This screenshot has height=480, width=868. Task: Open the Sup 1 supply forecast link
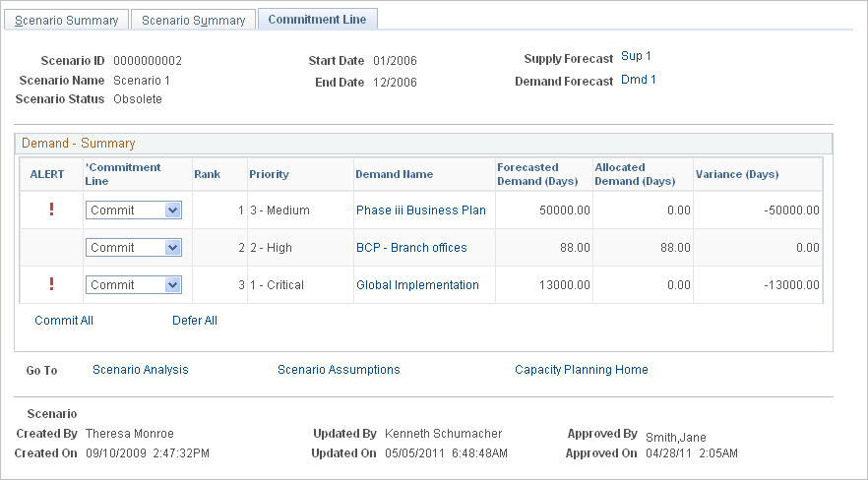636,56
